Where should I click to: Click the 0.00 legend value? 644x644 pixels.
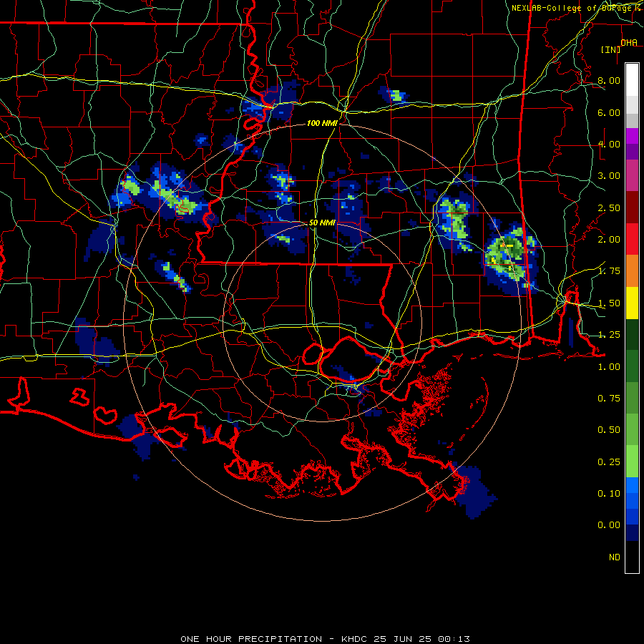click(x=609, y=525)
